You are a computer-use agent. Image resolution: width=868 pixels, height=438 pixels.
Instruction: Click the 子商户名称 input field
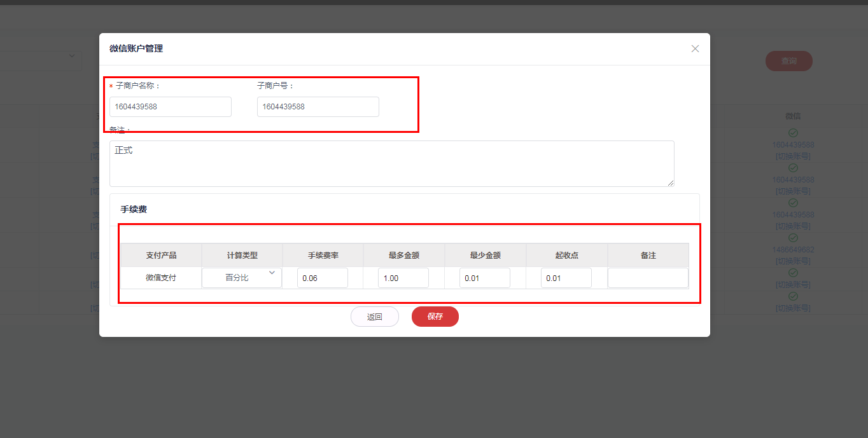click(171, 107)
